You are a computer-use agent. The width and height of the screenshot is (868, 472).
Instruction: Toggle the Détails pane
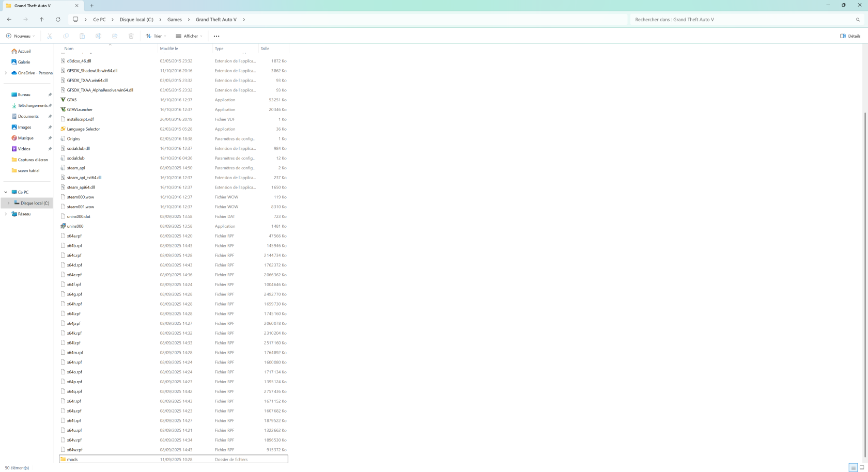[x=850, y=36]
